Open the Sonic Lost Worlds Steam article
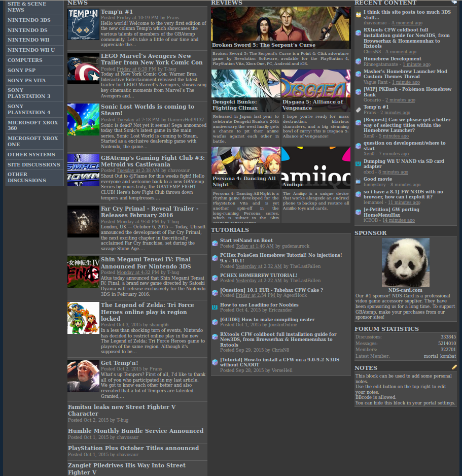The width and height of the screenshot is (462, 476). coord(148,110)
